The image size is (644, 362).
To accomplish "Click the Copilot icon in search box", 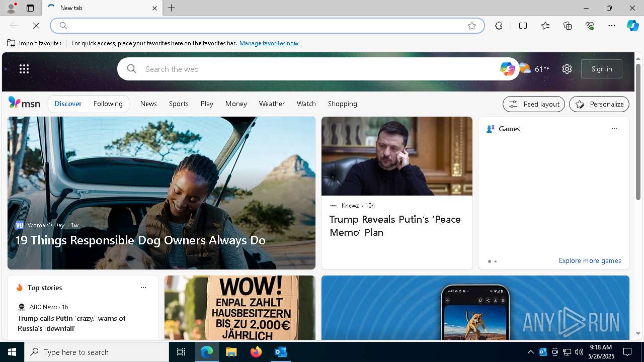I will [x=507, y=69].
